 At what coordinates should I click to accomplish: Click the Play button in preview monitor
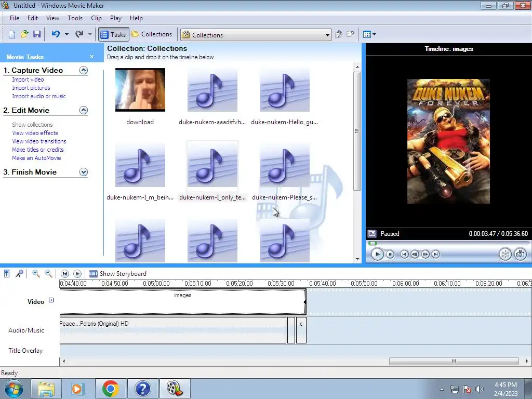377,254
